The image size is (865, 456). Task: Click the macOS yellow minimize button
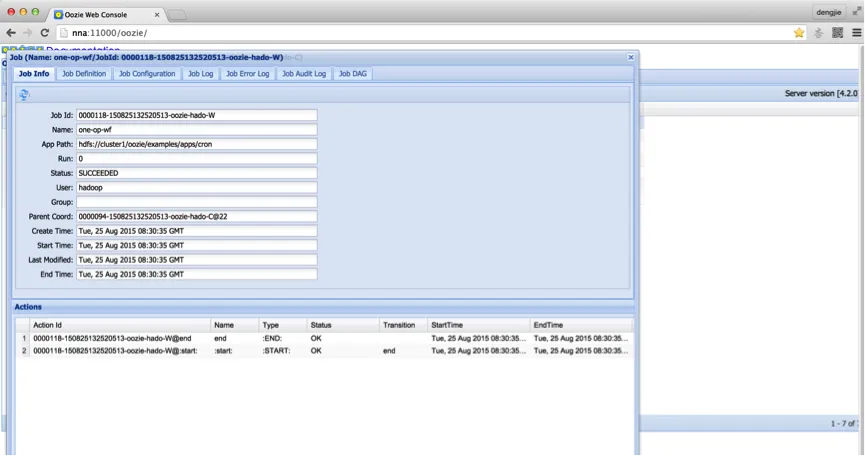pyautogui.click(x=23, y=12)
